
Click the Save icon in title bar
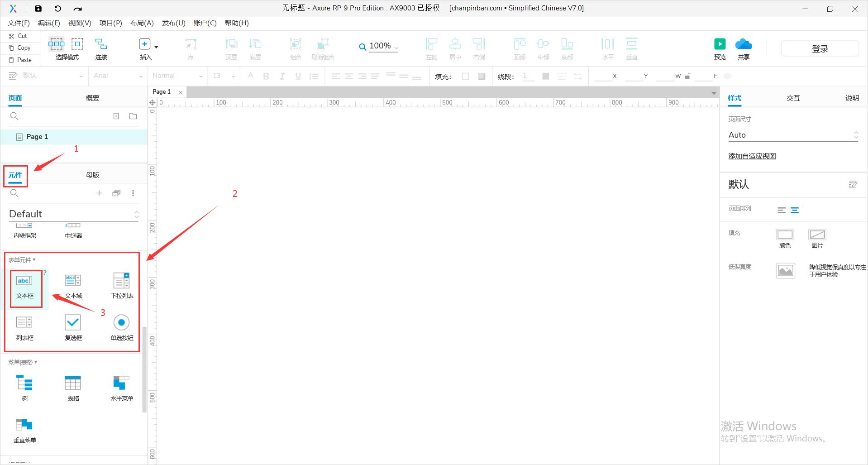tap(38, 9)
